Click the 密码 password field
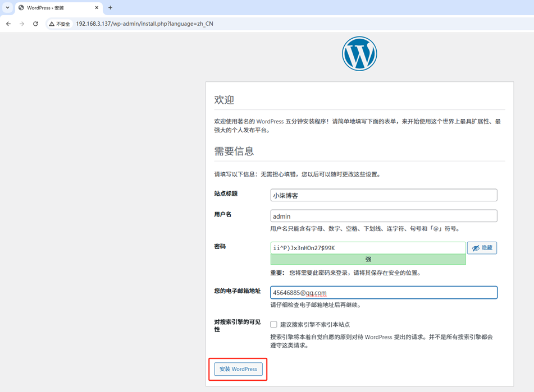Viewport: 534px width, 392px height. pos(368,248)
